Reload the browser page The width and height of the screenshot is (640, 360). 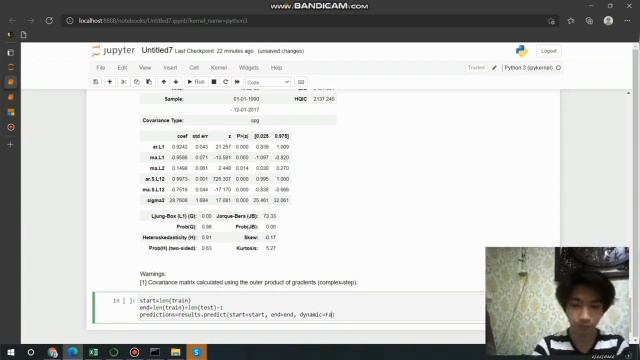point(49,20)
